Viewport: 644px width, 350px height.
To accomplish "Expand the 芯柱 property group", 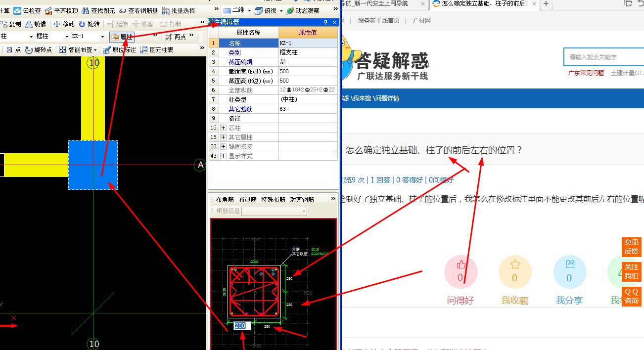I will coord(223,128).
